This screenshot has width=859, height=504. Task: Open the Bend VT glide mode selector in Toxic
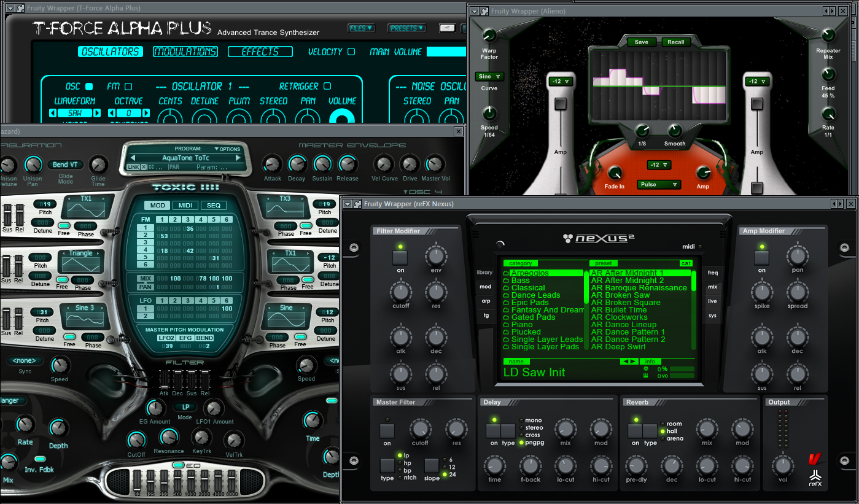65,165
